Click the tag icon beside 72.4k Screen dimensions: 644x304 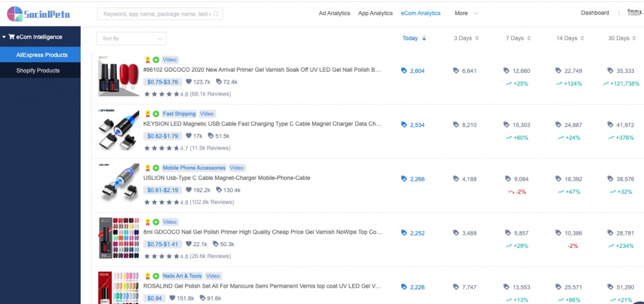[x=219, y=82]
